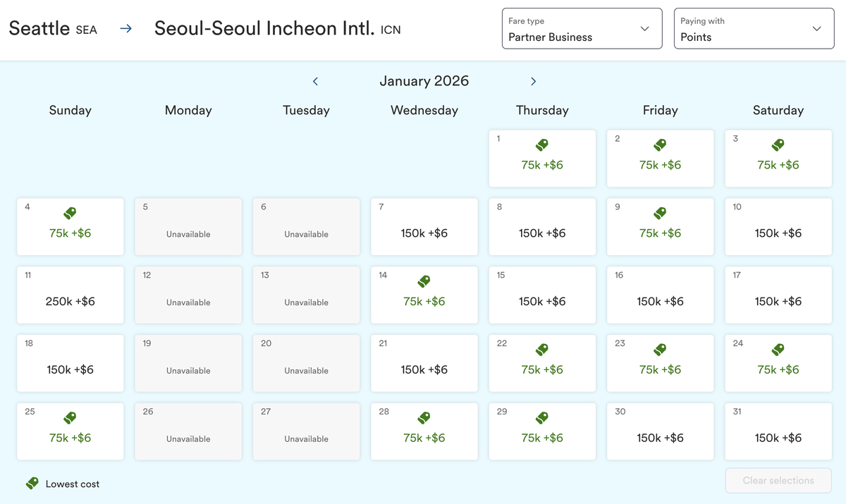Viewport: 846px width, 504px height.
Task: Go to the next month
Action: point(533,81)
